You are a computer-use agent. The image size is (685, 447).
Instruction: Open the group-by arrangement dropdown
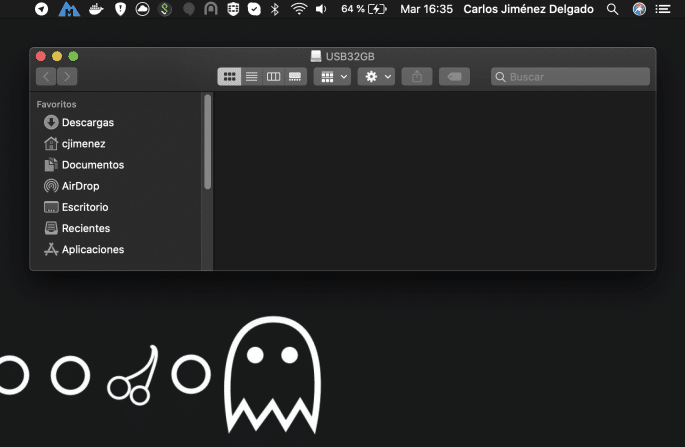[x=332, y=76]
